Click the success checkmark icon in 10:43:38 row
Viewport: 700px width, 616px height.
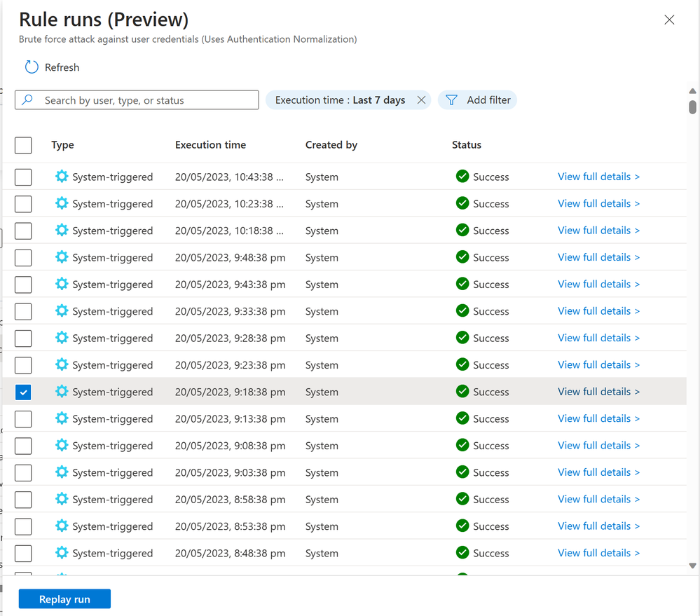coord(462,177)
